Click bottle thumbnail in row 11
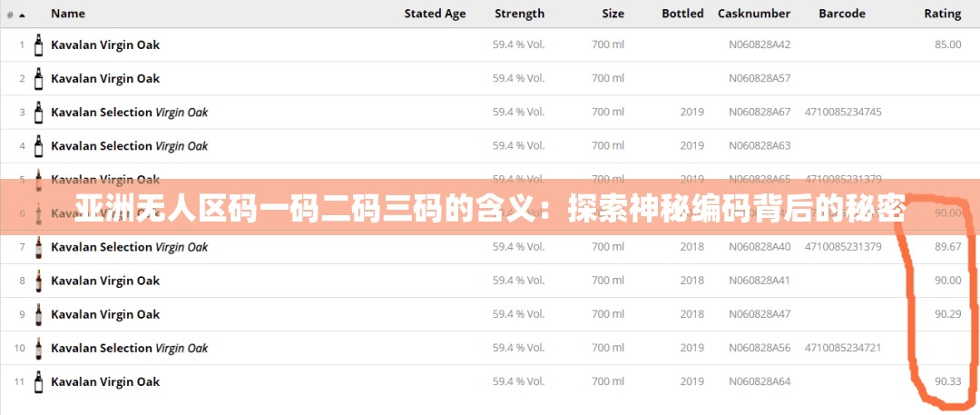 [38, 381]
